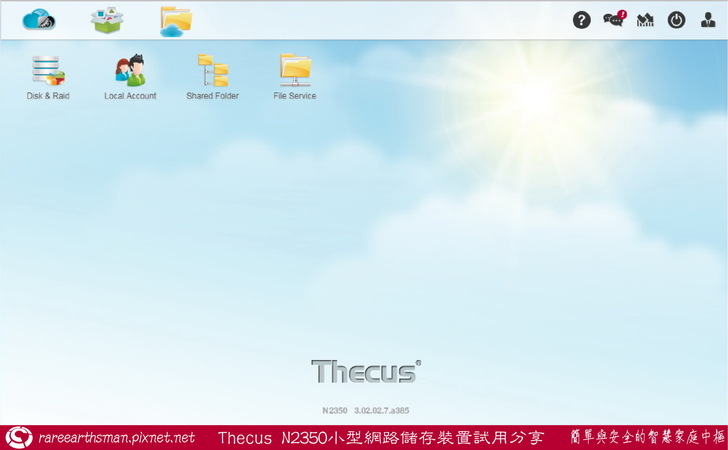728x450 pixels.
Task: Open the Shared Folder icon
Action: (213, 70)
